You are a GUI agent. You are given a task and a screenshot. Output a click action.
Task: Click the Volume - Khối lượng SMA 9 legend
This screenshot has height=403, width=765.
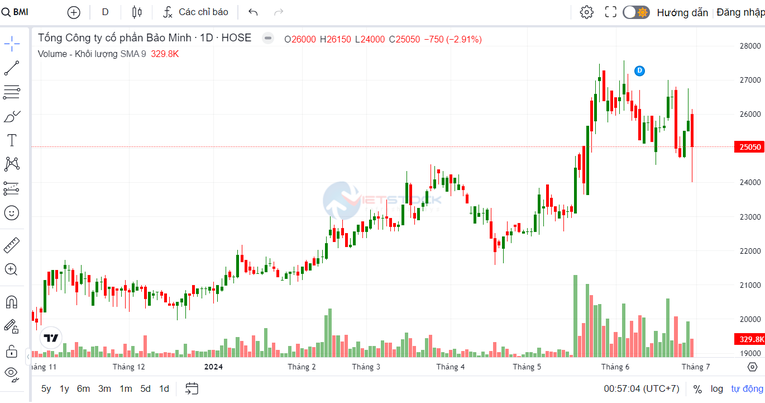[92, 54]
